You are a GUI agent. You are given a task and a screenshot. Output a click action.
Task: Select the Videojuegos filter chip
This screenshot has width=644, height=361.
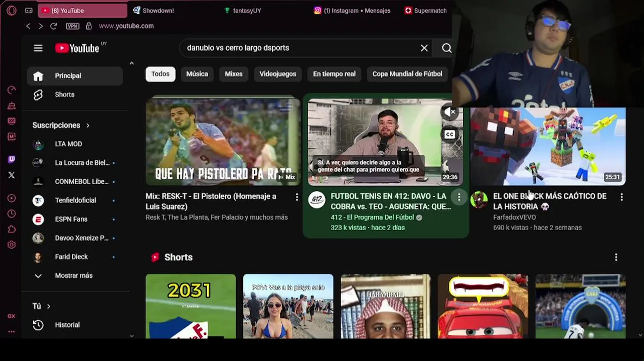278,74
